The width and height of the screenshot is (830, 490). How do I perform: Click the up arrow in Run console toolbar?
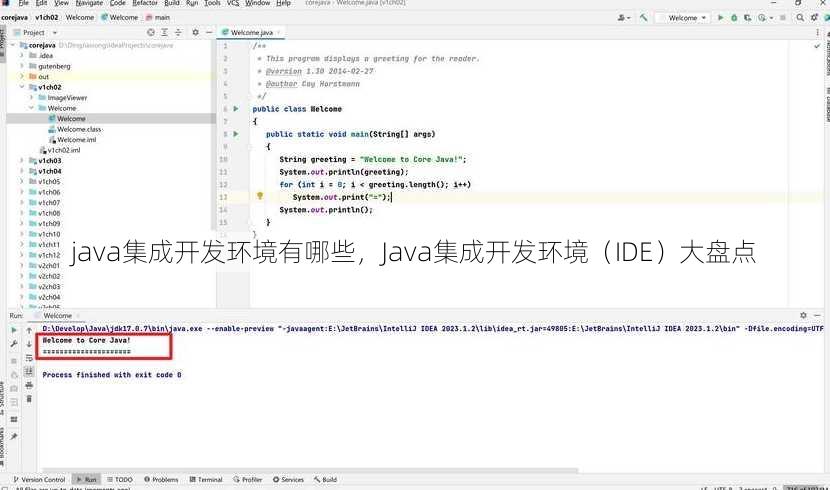(x=29, y=330)
